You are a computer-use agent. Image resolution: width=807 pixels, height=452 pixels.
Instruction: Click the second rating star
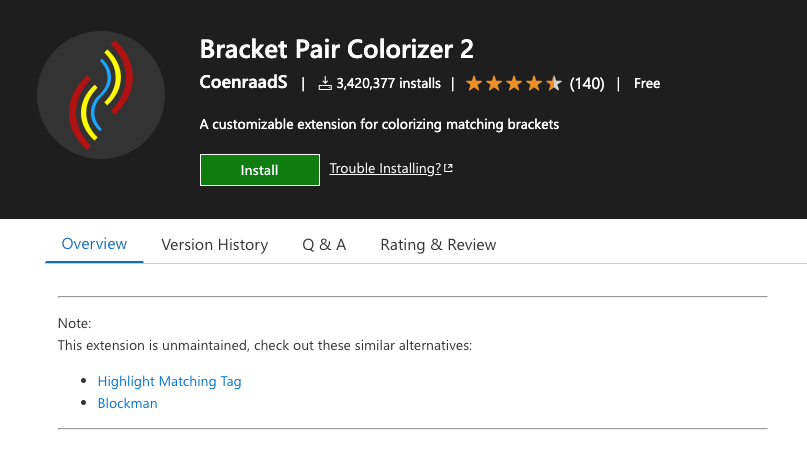494,83
